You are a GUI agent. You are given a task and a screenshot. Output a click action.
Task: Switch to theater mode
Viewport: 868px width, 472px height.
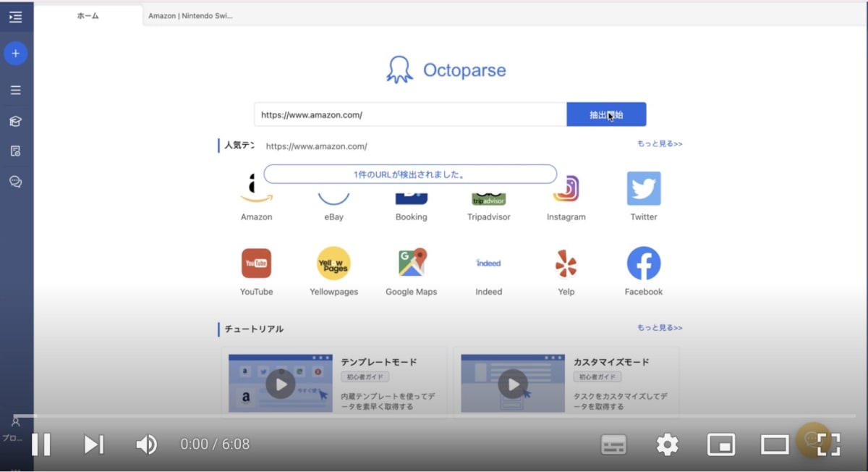pos(775,444)
